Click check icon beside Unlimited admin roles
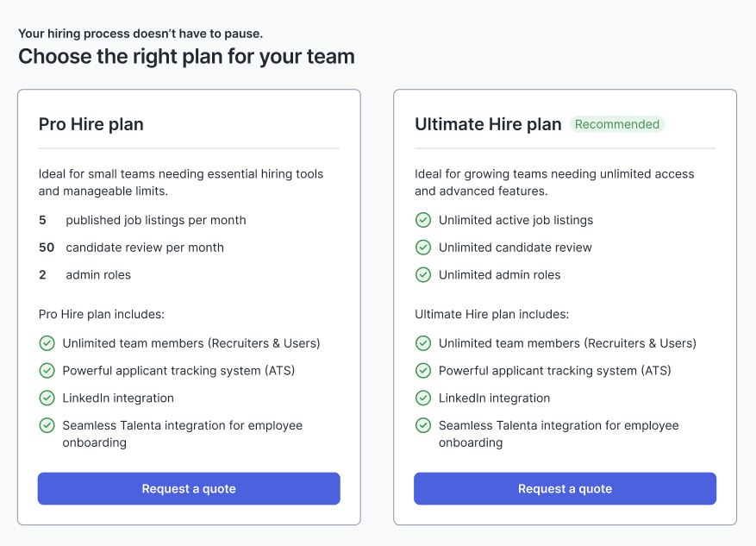The image size is (756, 546). 423,275
